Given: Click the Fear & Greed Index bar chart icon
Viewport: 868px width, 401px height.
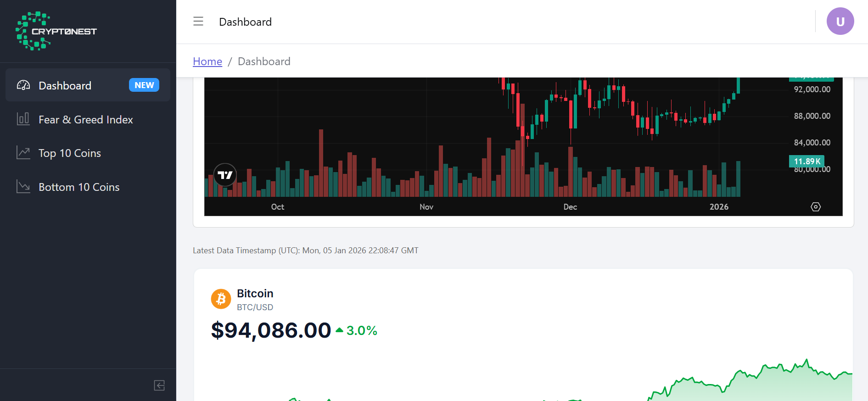Looking at the screenshot, I should pos(23,119).
